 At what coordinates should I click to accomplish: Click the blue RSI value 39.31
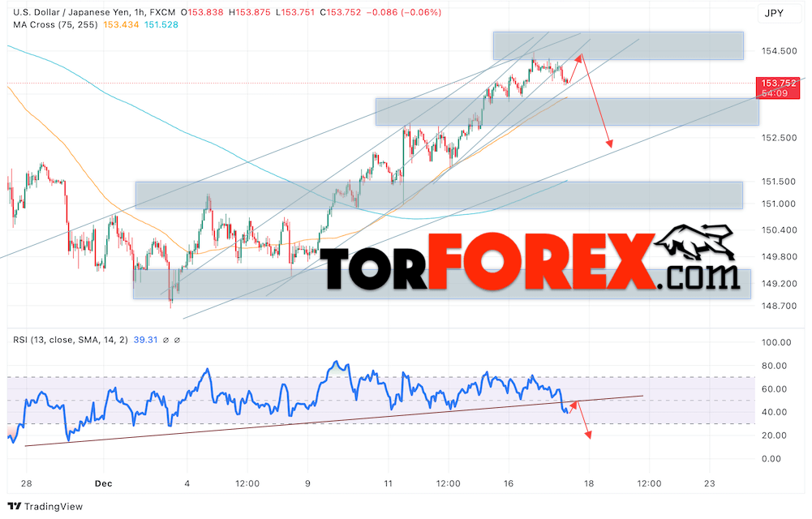point(145,340)
